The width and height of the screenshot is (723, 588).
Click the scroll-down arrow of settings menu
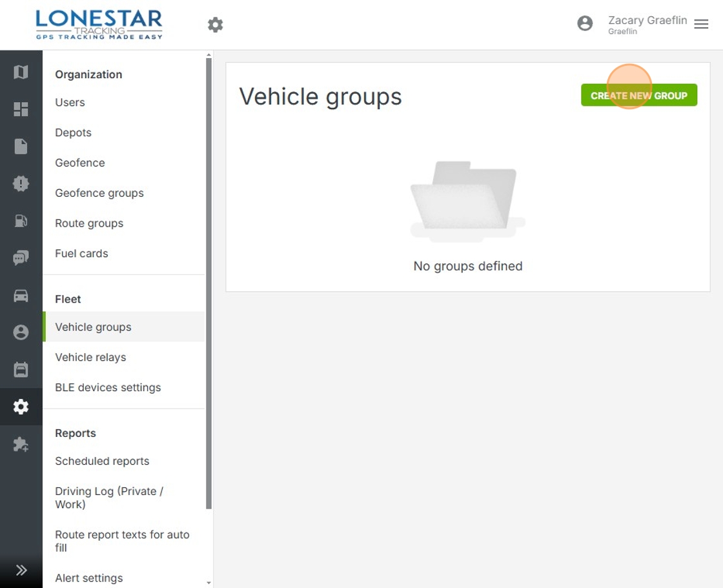[x=209, y=583]
